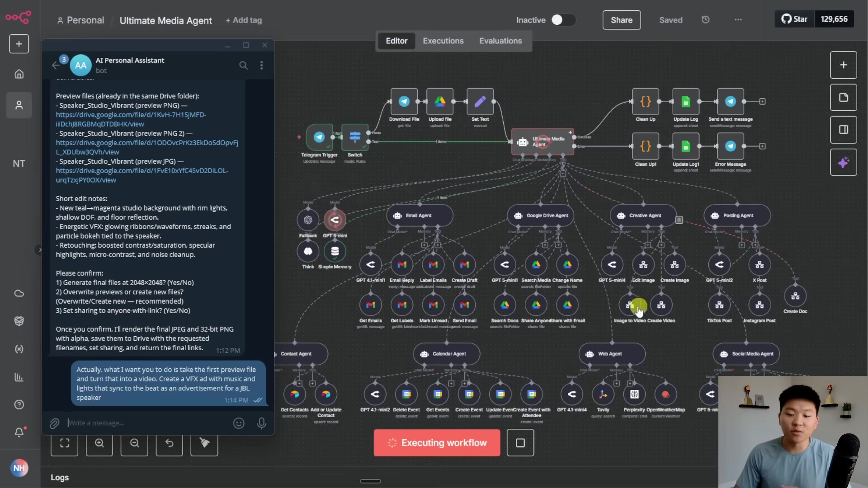Expand the collapsed left sidebar arrow

tap(40, 249)
